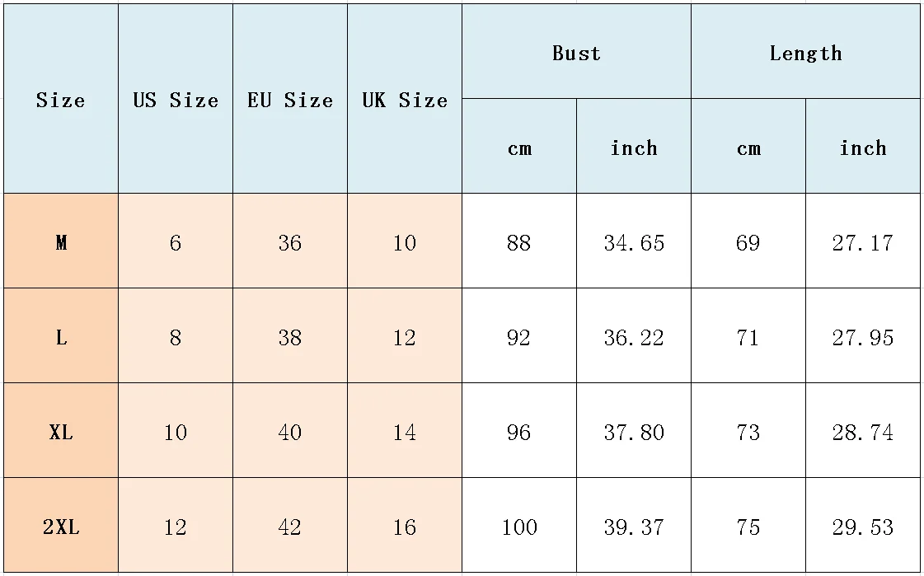Click the length 73 cm cell
This screenshot has height=576, width=924.
coord(748,430)
